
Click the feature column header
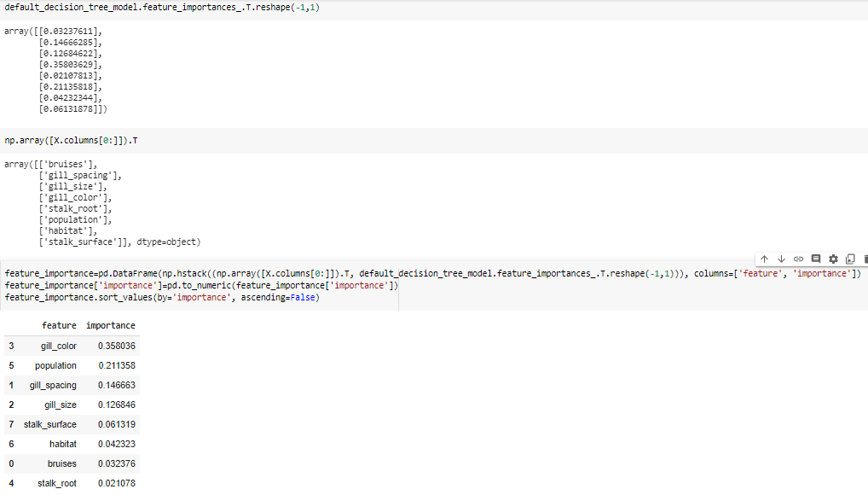click(x=59, y=324)
